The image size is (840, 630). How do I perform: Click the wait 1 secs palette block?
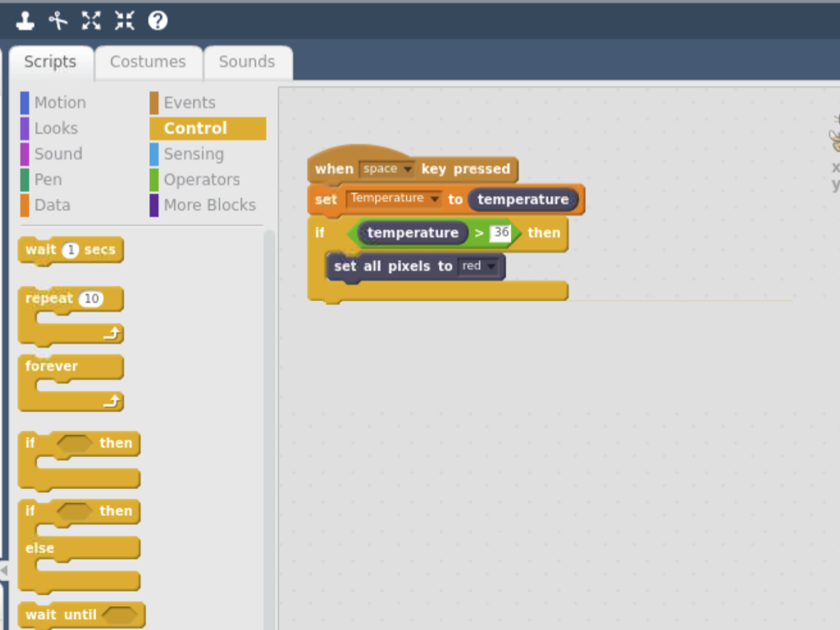click(71, 250)
